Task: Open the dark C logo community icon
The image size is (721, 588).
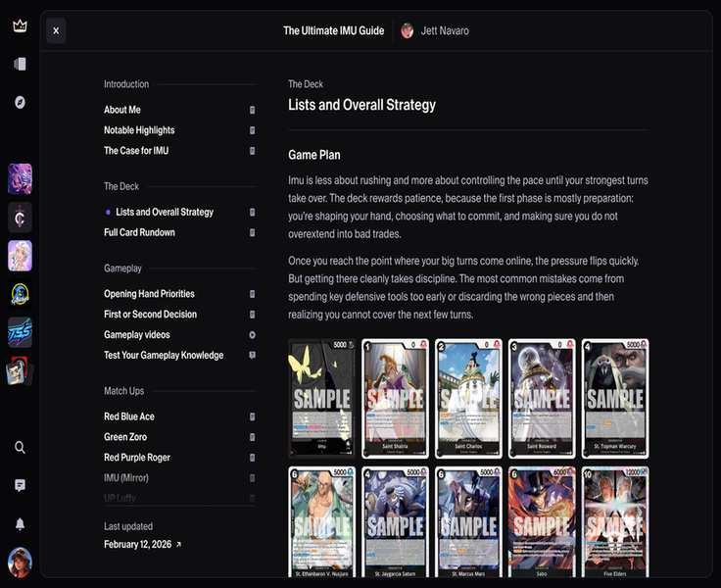Action: [20, 218]
